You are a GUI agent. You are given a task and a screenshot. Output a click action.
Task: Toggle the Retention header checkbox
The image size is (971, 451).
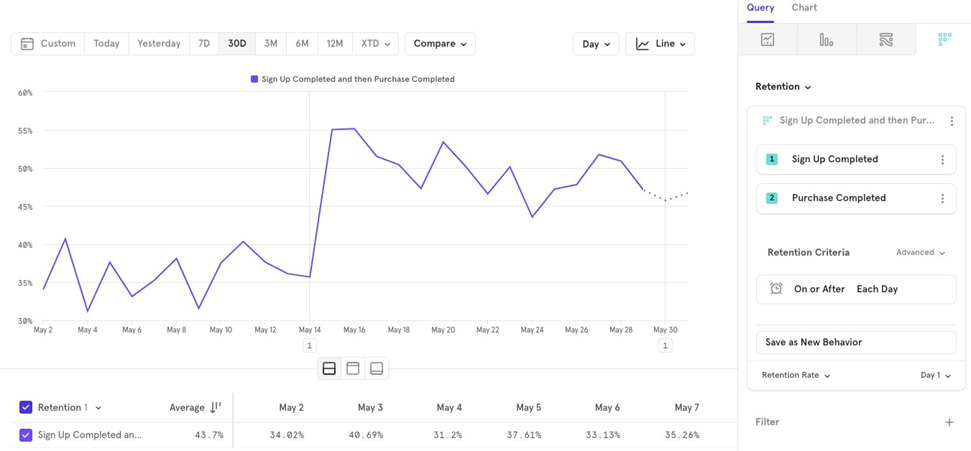pyautogui.click(x=26, y=408)
